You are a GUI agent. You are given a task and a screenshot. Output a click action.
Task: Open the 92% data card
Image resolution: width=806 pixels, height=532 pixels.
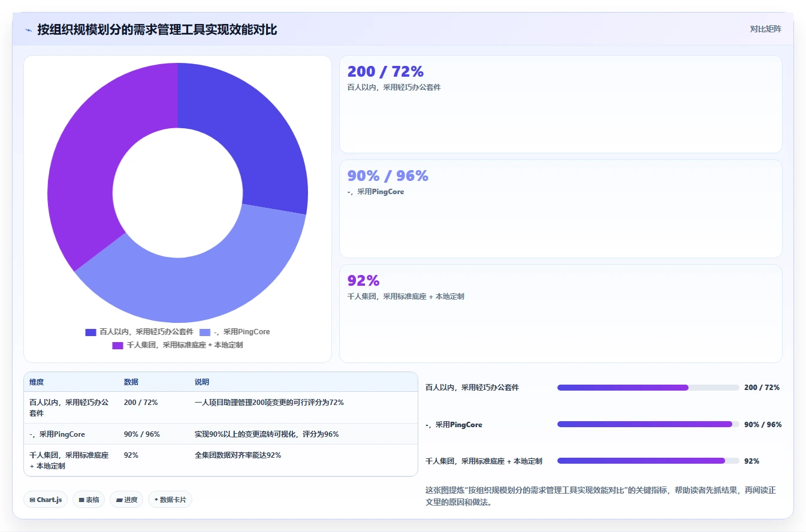[x=560, y=313]
